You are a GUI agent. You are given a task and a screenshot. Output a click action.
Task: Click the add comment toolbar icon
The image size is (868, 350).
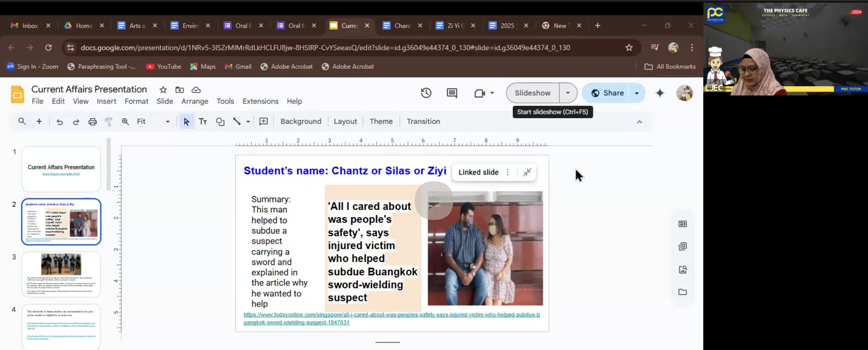(x=263, y=121)
